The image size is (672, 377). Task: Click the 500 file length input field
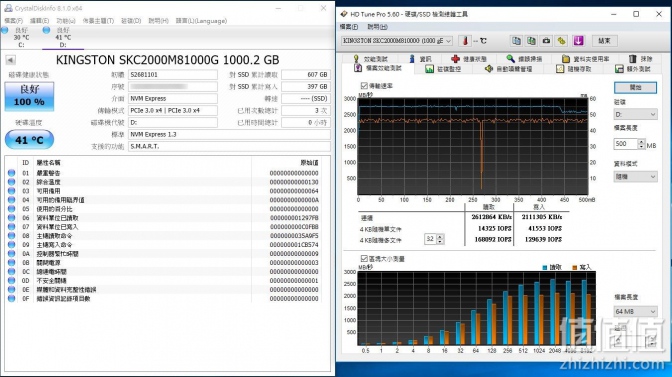[x=626, y=144]
